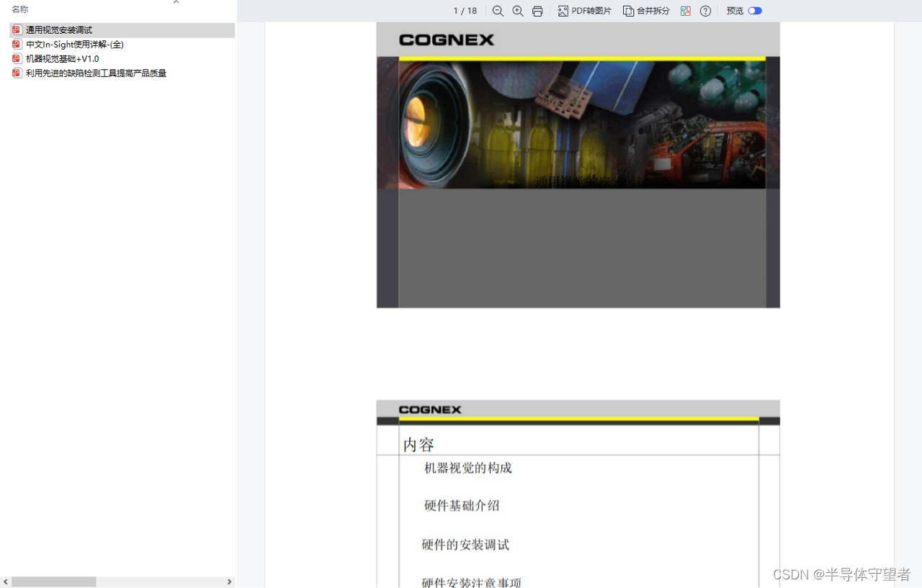
Task: Open the colorful apps grid icon
Action: (x=686, y=11)
